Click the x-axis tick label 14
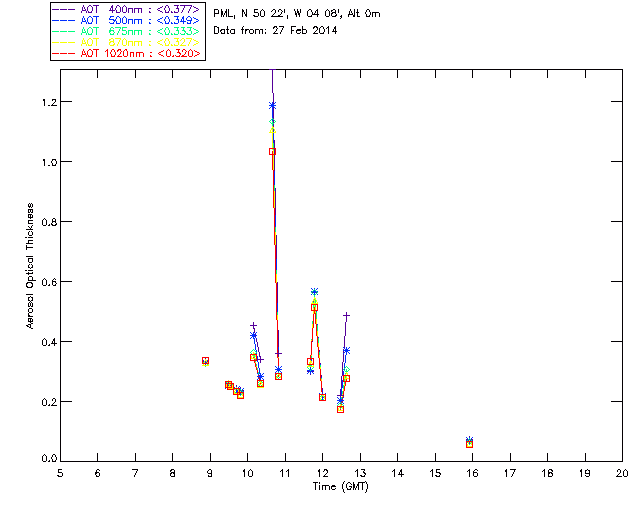Image resolution: width=640 pixels, height=512 pixels. (397, 473)
